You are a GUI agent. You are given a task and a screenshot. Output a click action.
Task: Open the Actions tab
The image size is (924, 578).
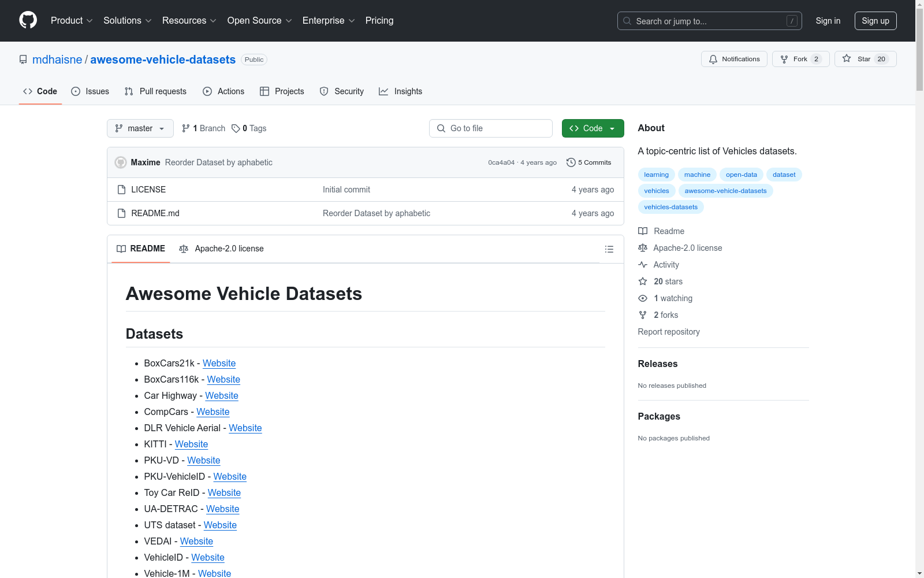pyautogui.click(x=223, y=91)
